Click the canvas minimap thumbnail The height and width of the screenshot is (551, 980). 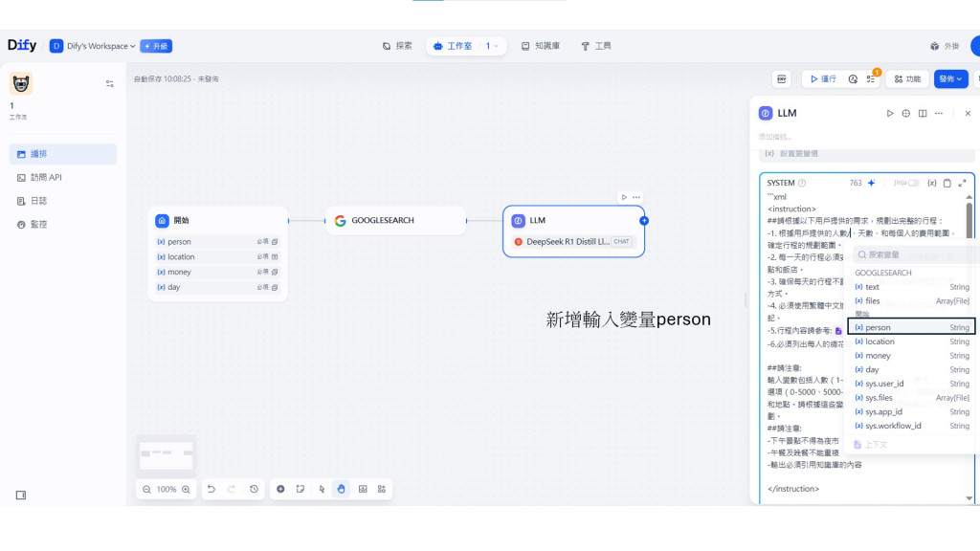click(x=167, y=454)
